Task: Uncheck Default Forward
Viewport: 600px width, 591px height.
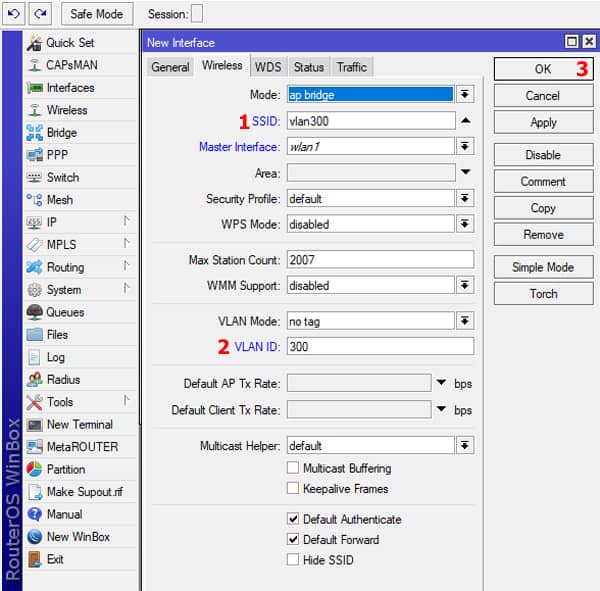Action: (293, 539)
